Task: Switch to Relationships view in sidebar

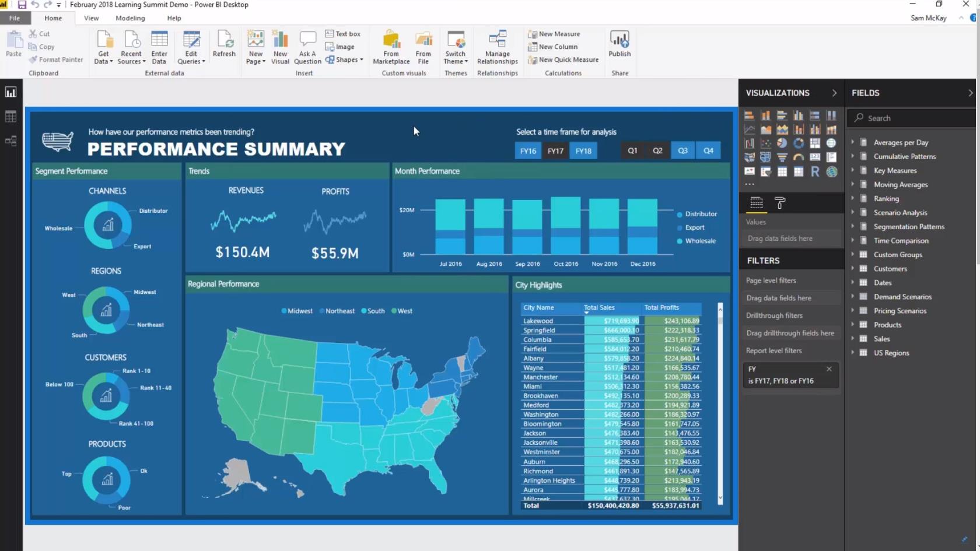Action: coord(10,141)
